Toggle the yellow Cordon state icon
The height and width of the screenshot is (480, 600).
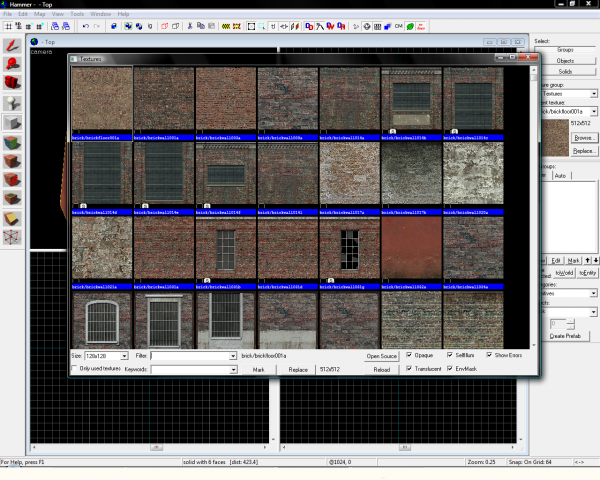point(226,26)
